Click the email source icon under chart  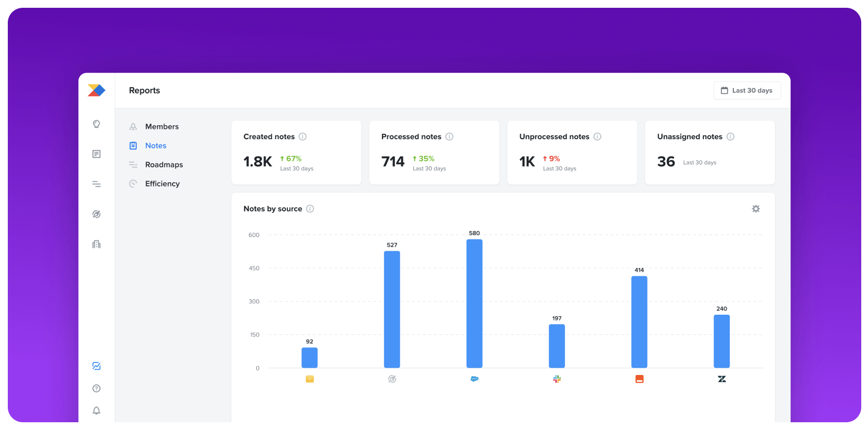click(310, 379)
